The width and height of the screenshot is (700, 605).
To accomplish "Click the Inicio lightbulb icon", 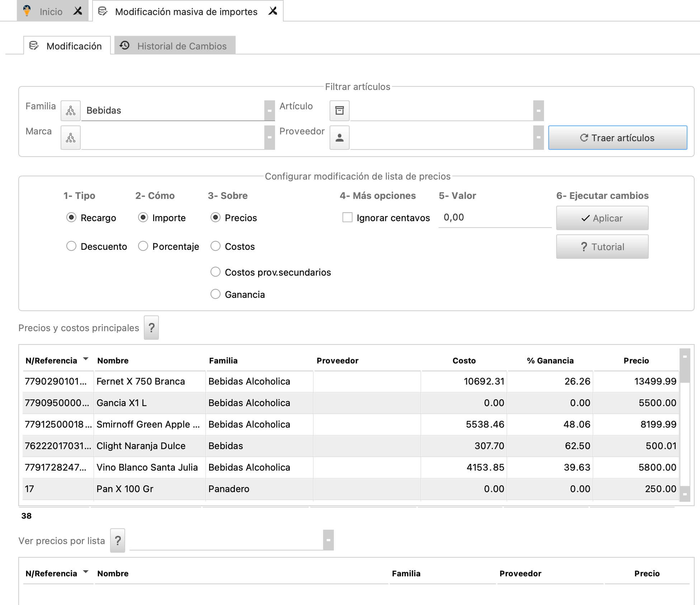I will (x=27, y=11).
